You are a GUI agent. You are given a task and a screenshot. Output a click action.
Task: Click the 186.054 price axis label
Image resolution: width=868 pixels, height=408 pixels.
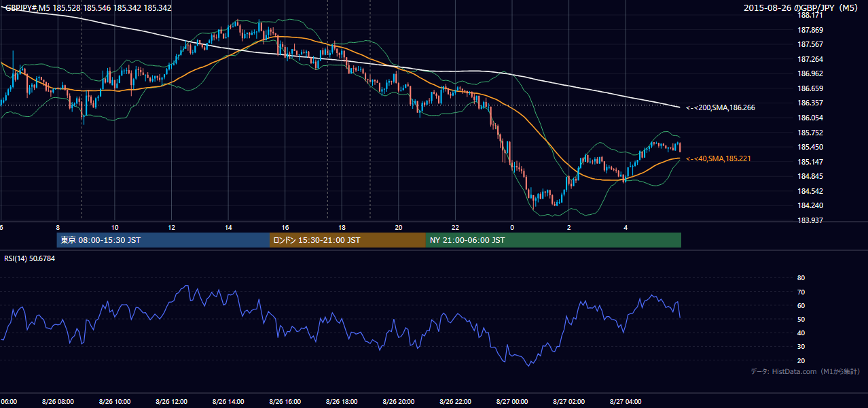click(x=810, y=118)
